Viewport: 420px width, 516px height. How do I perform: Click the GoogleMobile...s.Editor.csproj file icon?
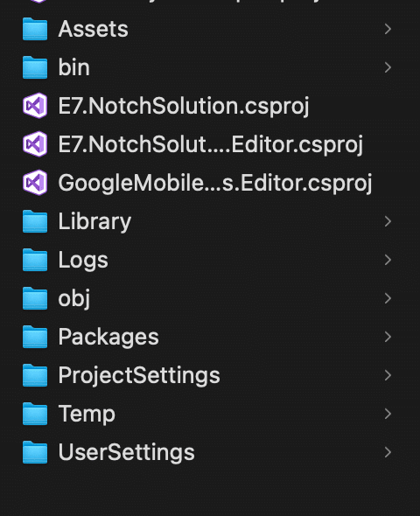[35, 183]
